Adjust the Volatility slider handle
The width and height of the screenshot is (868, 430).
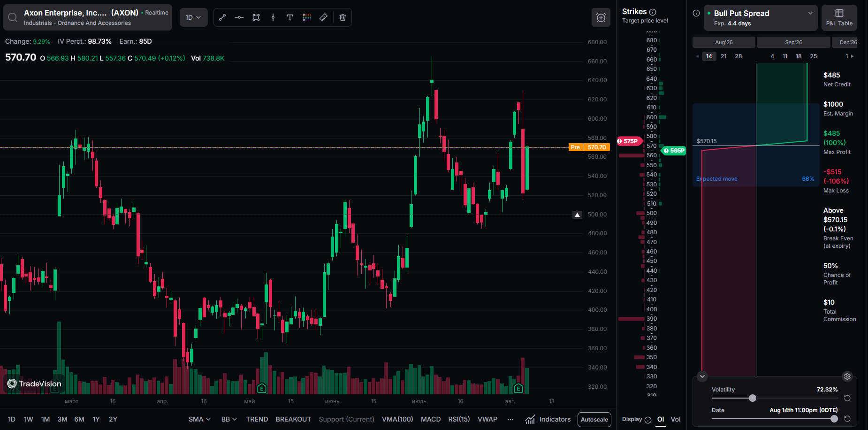(x=753, y=398)
